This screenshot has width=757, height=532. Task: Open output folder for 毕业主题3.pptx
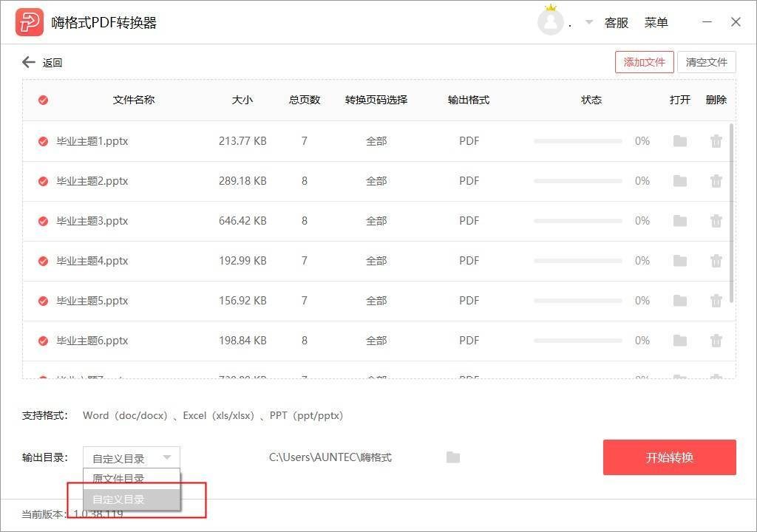tap(680, 221)
